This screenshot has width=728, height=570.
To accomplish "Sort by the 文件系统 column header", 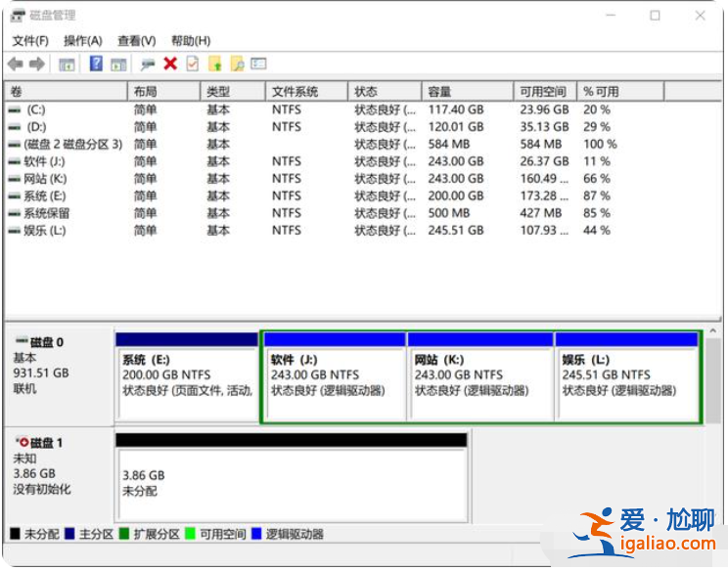I will [x=307, y=91].
